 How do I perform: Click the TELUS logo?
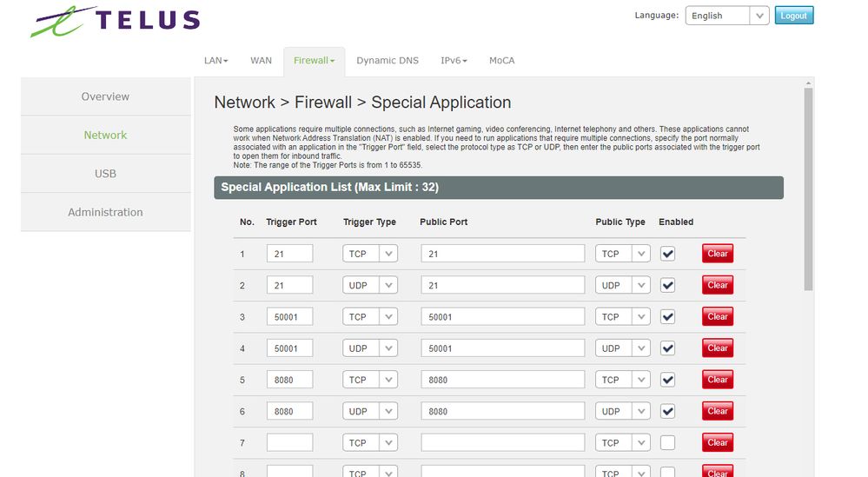click(x=115, y=21)
